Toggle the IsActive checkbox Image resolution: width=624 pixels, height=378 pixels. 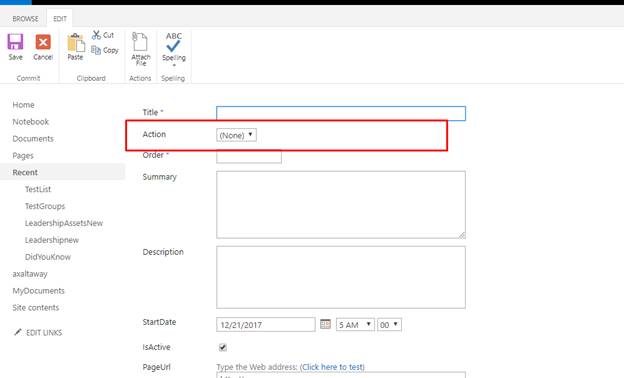pyautogui.click(x=223, y=347)
